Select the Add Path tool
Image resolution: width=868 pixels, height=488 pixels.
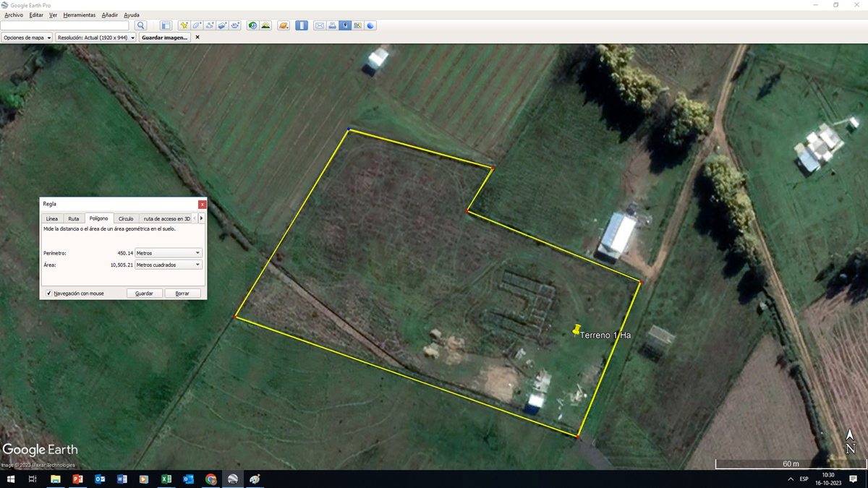pos(210,25)
